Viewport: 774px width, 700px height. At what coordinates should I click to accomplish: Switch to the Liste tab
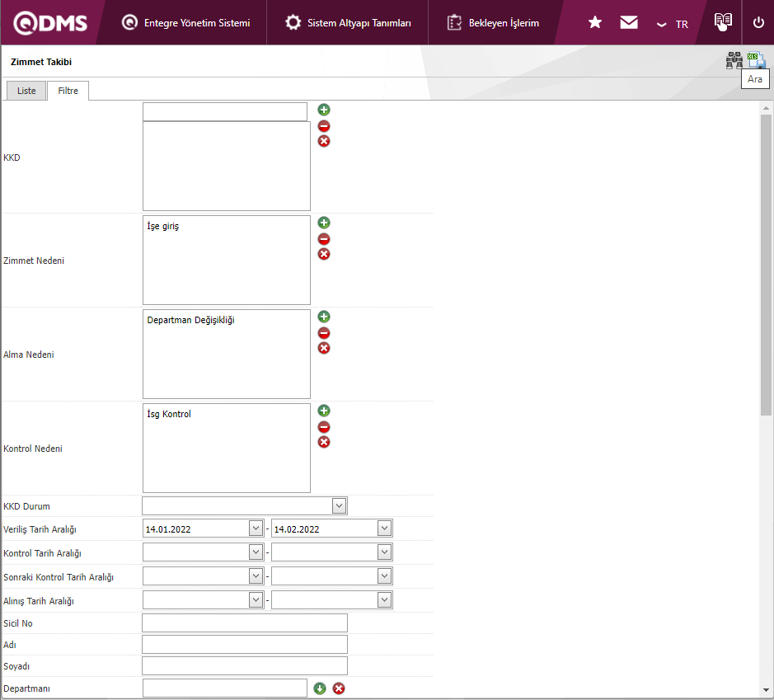(x=26, y=91)
